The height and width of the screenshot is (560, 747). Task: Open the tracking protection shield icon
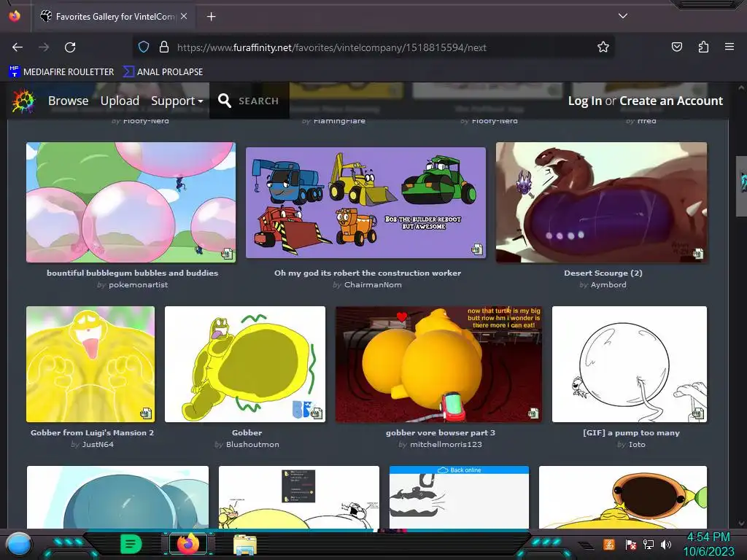coord(144,47)
